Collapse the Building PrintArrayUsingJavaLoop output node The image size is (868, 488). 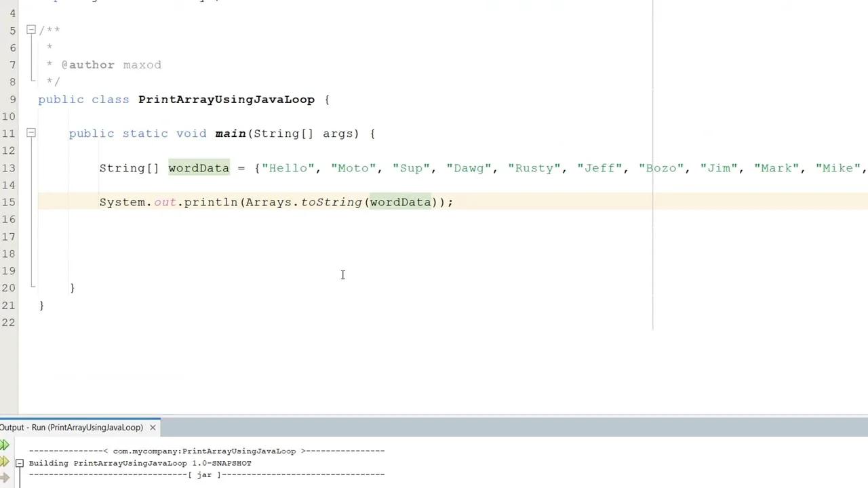point(20,463)
